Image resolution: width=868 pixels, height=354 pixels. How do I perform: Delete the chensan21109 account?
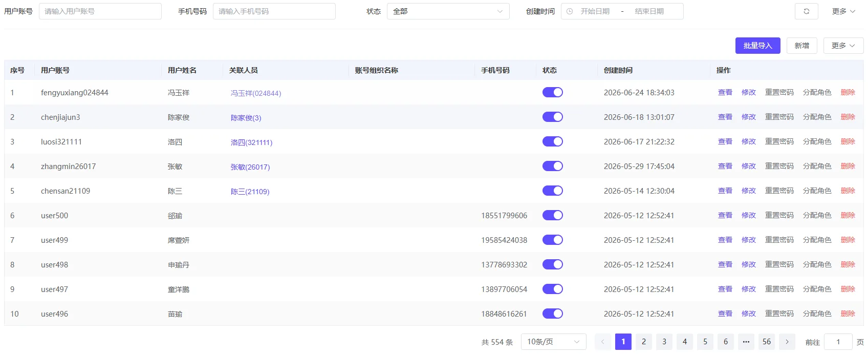(848, 191)
